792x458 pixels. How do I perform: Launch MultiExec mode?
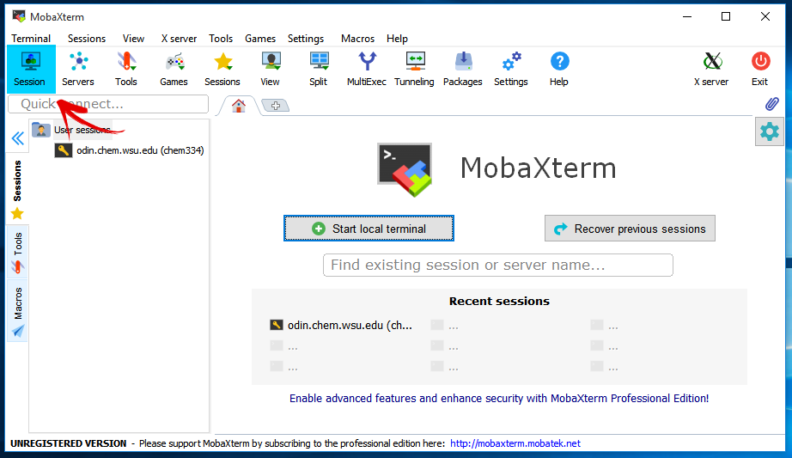[x=368, y=68]
